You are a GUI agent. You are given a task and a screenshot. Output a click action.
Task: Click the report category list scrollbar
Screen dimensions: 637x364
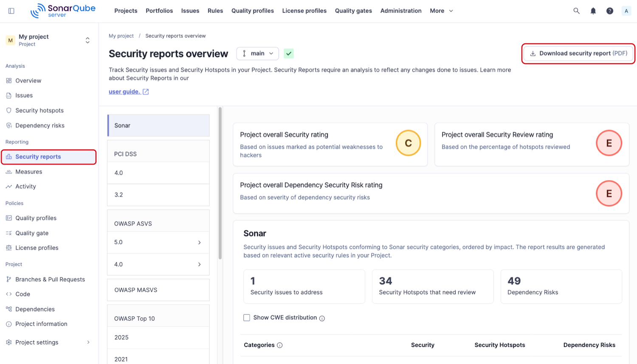[220, 183]
